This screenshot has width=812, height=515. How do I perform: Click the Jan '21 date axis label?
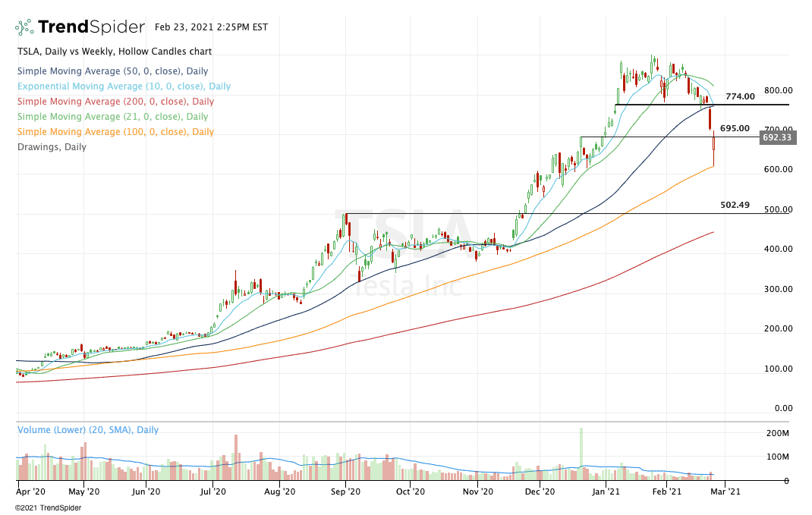[606, 491]
